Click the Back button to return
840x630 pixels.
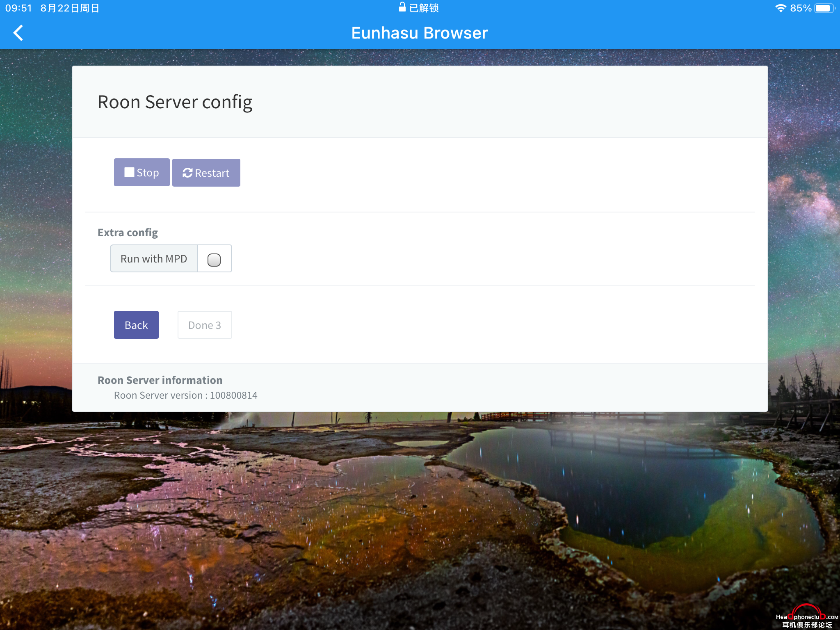coord(136,324)
